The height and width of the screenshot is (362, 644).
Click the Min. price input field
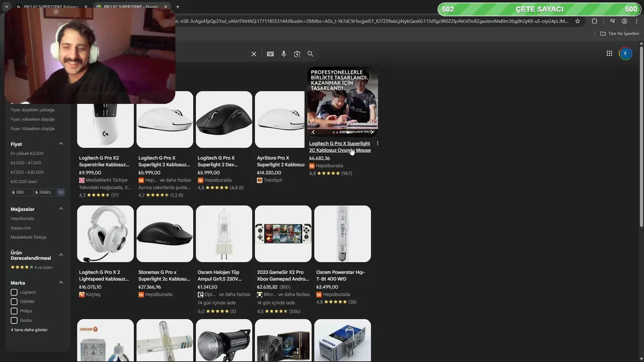(x=22, y=193)
